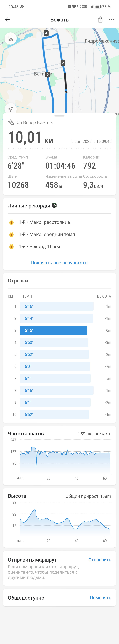
Task: Tap Поменять to change visibility
Action: point(100,597)
